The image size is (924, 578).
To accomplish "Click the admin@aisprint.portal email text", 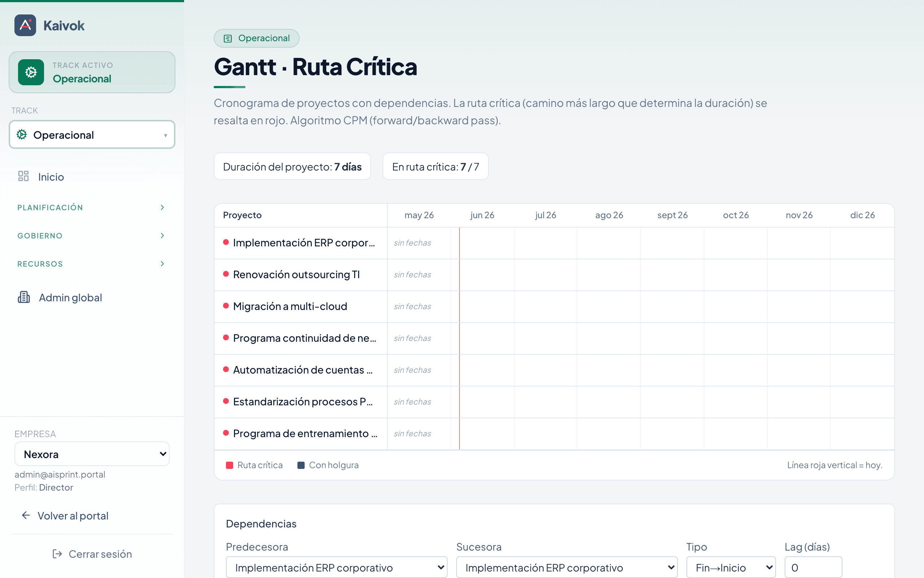I will pyautogui.click(x=60, y=474).
